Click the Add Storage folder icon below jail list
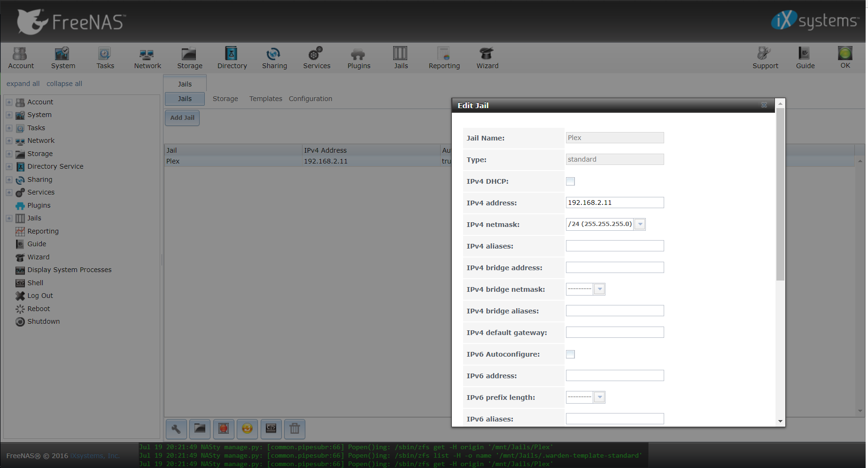The image size is (868, 468). coord(200,429)
